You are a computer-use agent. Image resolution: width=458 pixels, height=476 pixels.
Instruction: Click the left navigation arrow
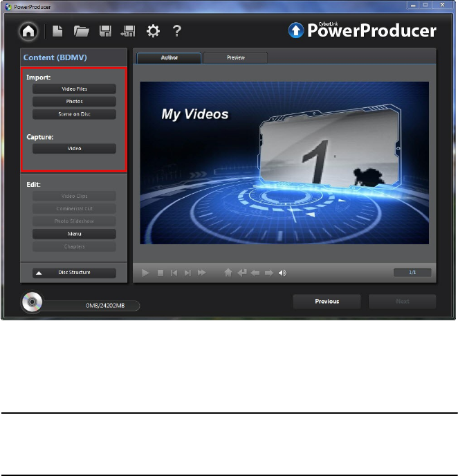(255, 273)
